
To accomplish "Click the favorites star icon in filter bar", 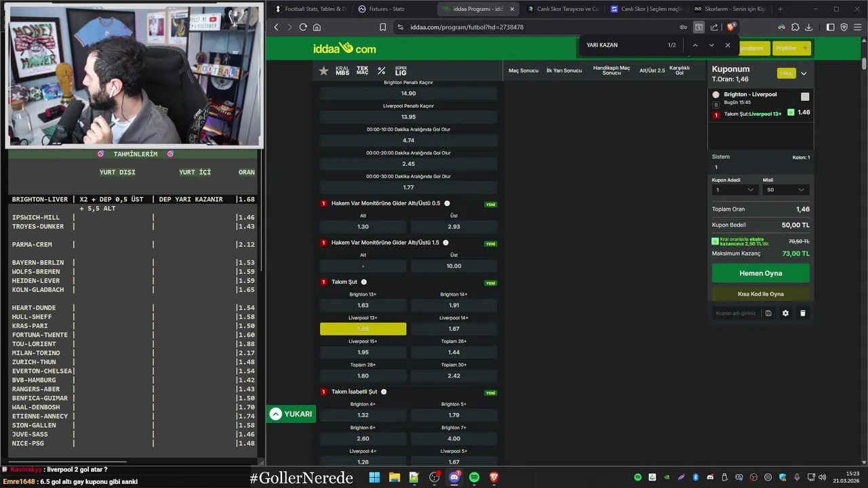I will [x=323, y=70].
